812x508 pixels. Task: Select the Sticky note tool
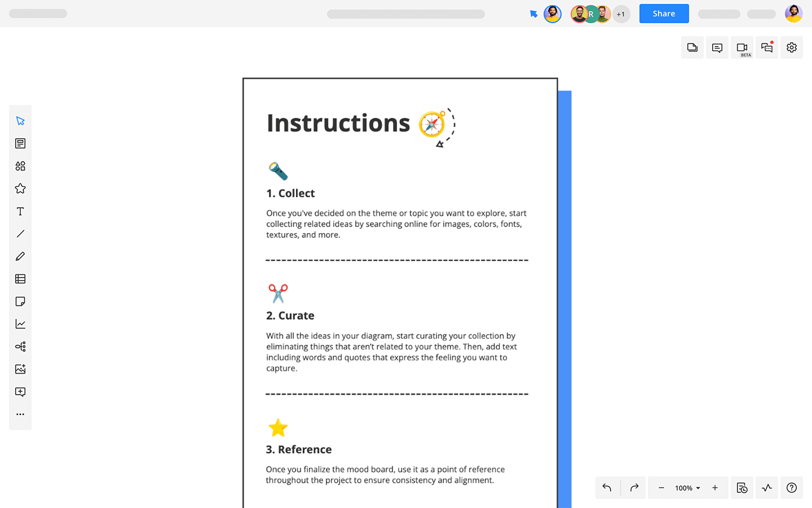[x=20, y=301]
